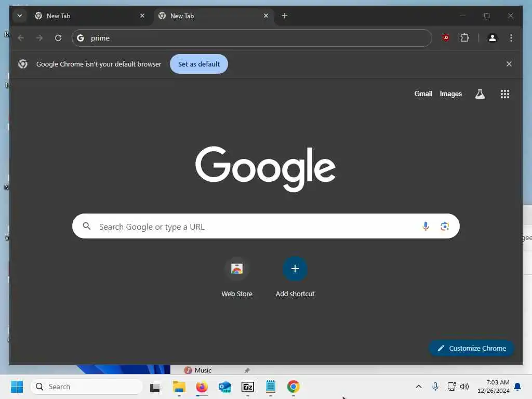Click the magnifier icon in search box
532x399 pixels.
(87, 226)
